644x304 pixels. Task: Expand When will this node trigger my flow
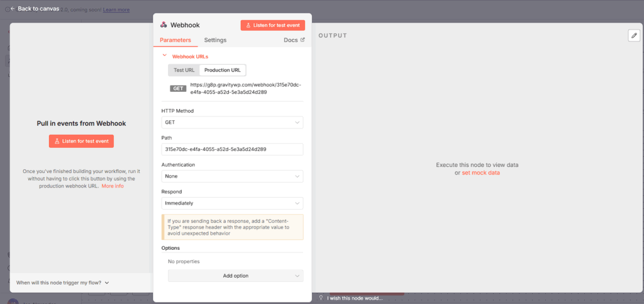coord(62,283)
